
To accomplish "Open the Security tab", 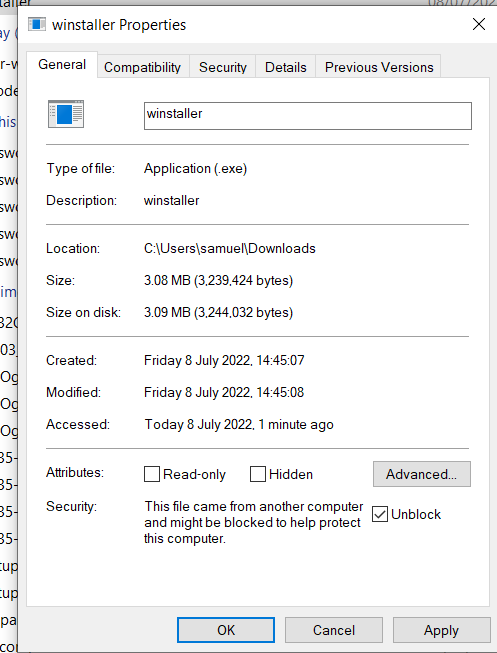I will click(223, 67).
